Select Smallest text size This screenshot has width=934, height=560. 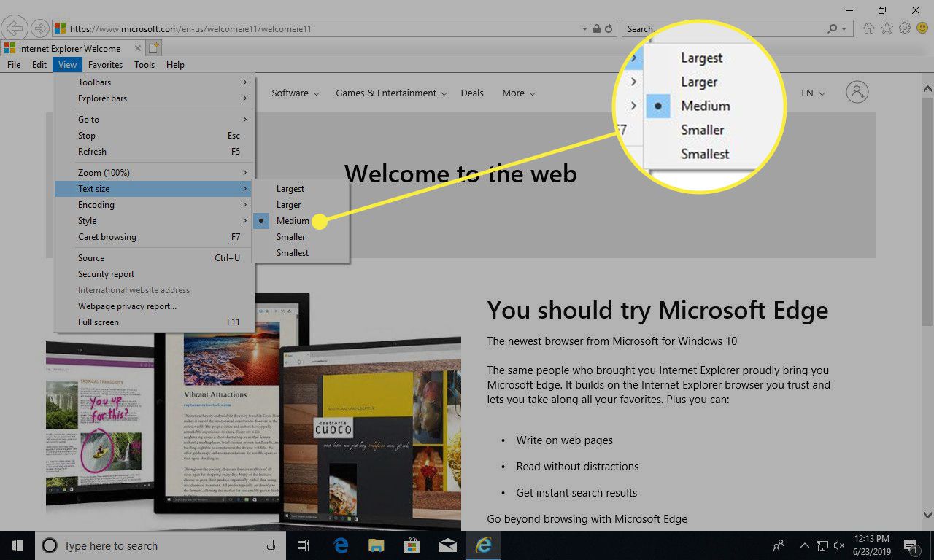(x=301, y=253)
